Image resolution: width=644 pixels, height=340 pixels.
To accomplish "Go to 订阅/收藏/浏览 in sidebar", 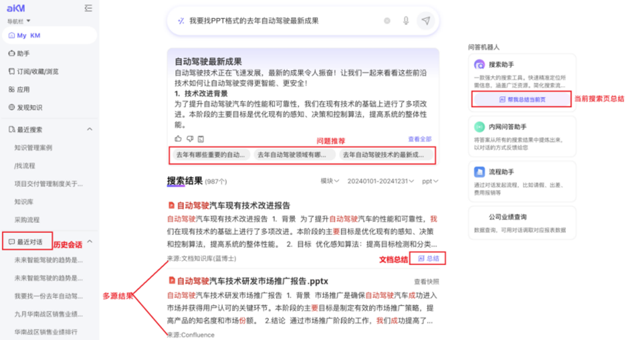I will tap(37, 71).
